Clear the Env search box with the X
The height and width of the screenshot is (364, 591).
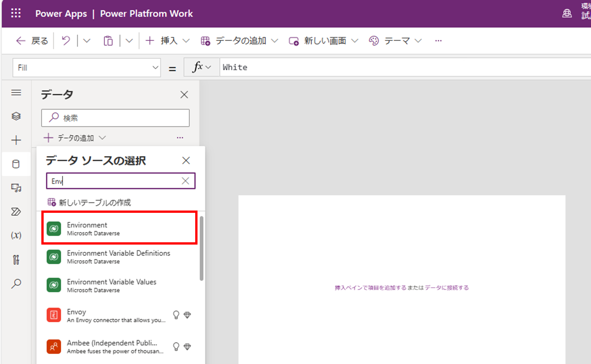pos(185,181)
